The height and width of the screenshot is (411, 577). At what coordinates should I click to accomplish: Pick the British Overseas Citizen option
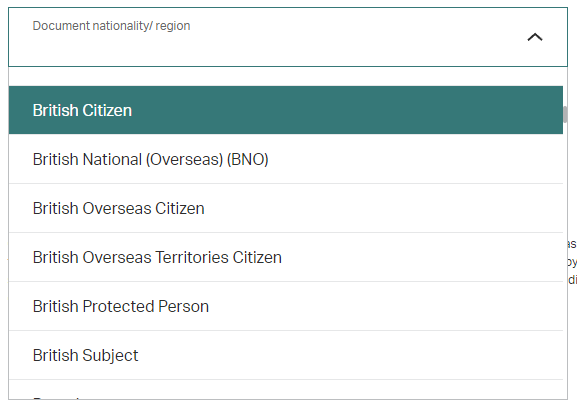[x=286, y=208]
